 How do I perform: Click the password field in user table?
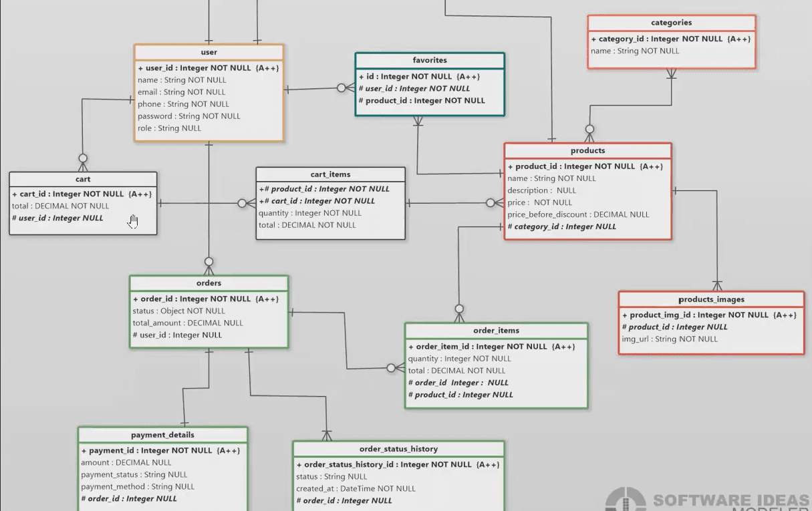point(188,116)
